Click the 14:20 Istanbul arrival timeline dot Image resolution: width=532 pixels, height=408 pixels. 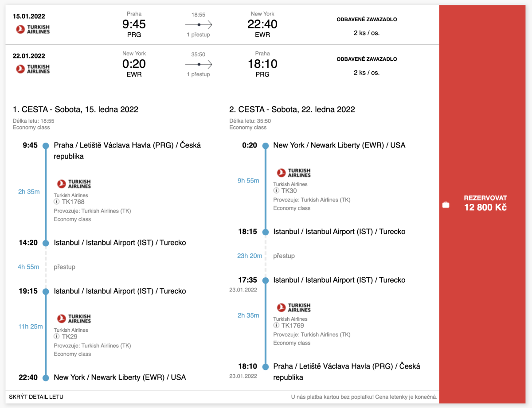pyautogui.click(x=45, y=243)
